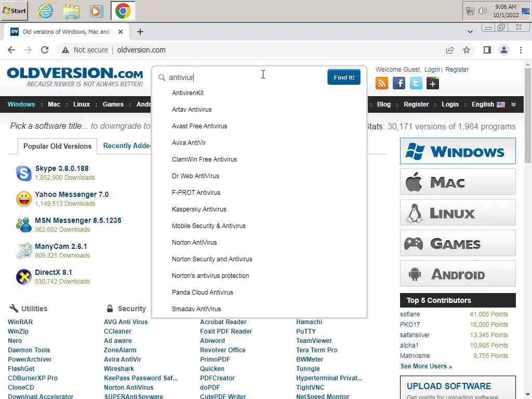The width and height of the screenshot is (532, 399).
Task: Bookmark this page with star icon
Action: pyautogui.click(x=467, y=50)
